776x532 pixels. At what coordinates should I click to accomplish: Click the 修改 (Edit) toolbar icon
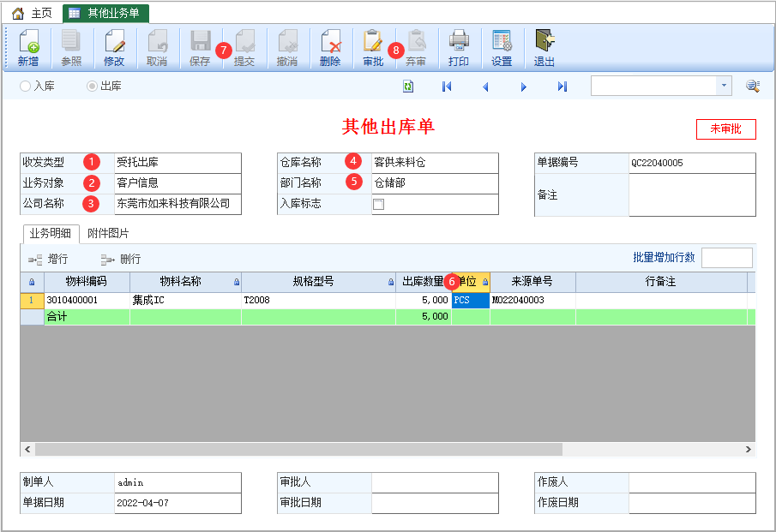click(114, 47)
